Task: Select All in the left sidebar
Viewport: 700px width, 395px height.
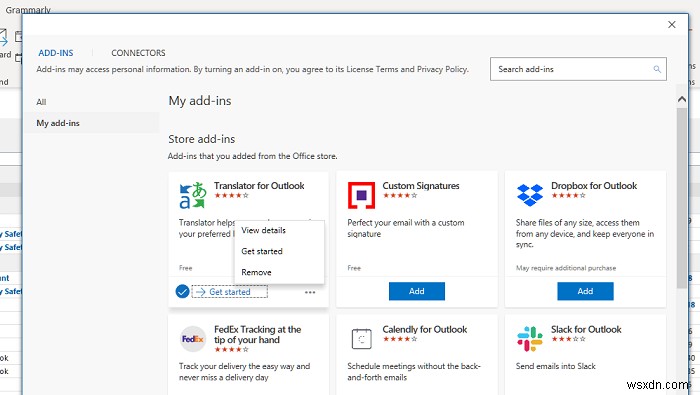Action: pos(41,102)
